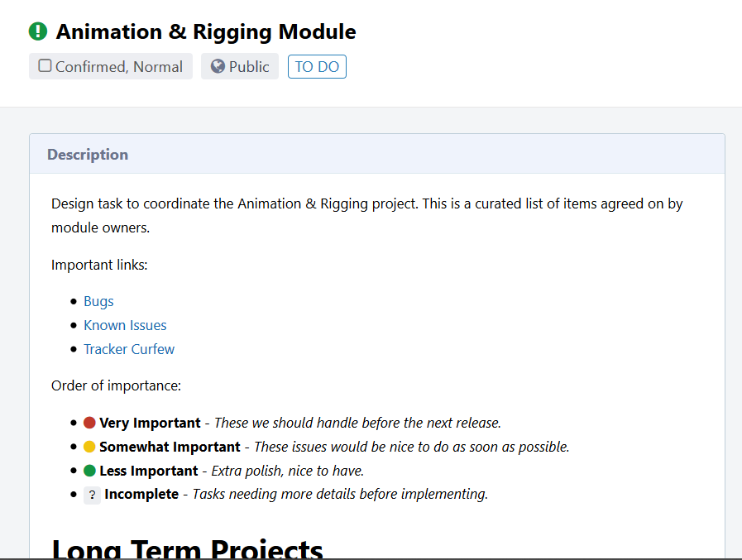Click the Public visibility badge
Image resolution: width=742 pixels, height=560 pixels.
pyautogui.click(x=240, y=66)
